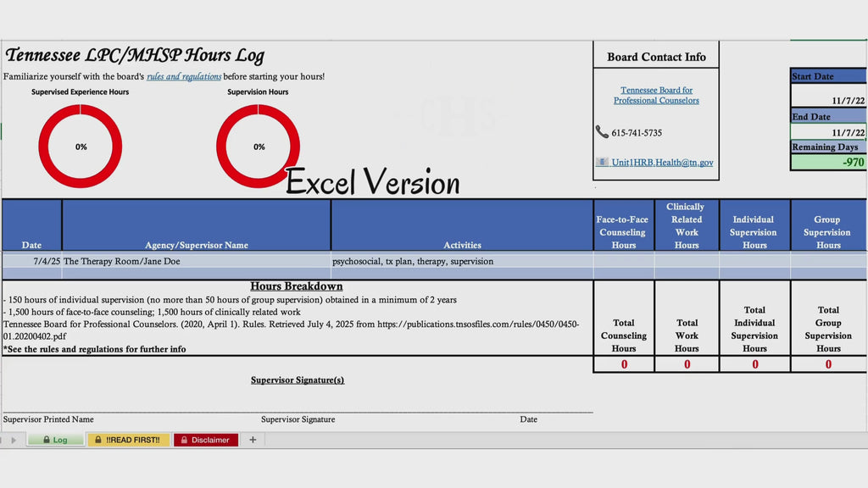Click the lock icon on Disclaimer tab
This screenshot has width=868, height=488.
point(184,440)
